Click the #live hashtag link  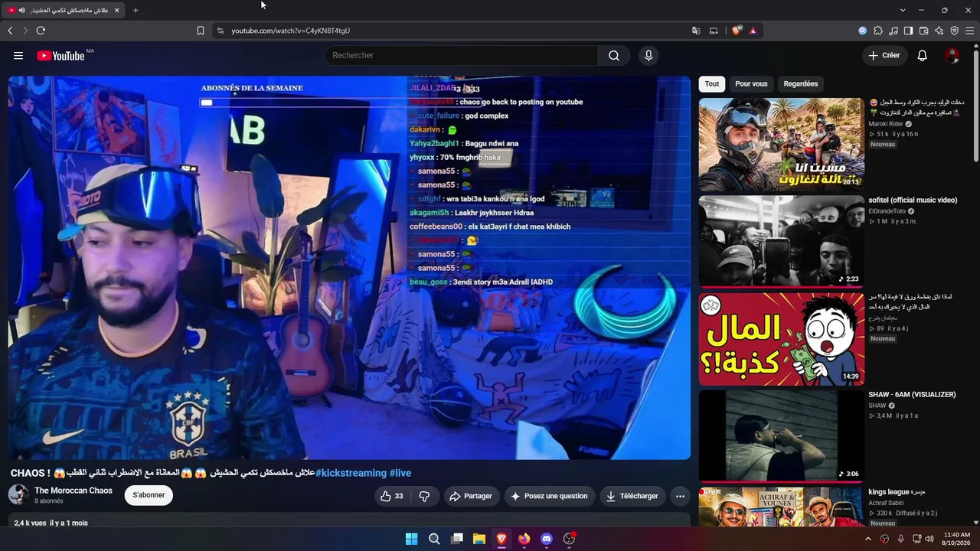click(x=400, y=473)
